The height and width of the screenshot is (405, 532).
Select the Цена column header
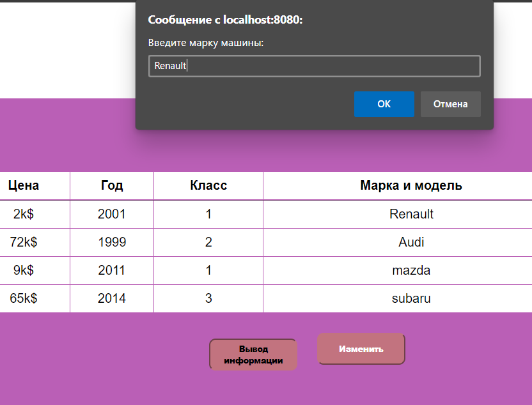click(x=24, y=186)
